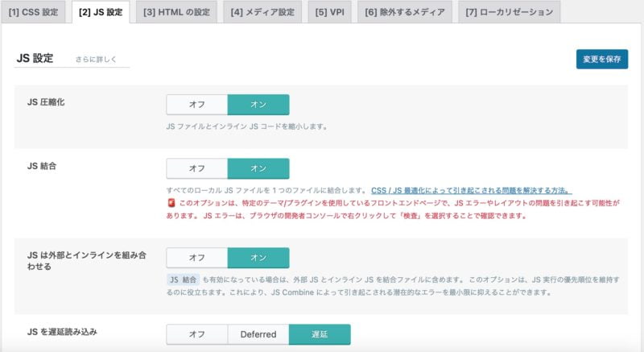Open CSS / JS 最適化 troubleshooting link
This screenshot has width=644, height=352.
point(471,190)
